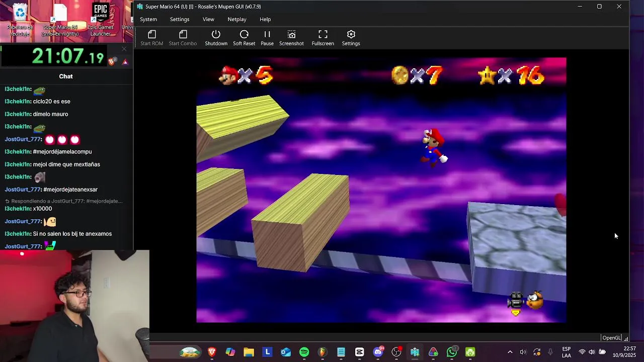Open Brave browser from the taskbar
This screenshot has height=362, width=644.
pos(212,352)
